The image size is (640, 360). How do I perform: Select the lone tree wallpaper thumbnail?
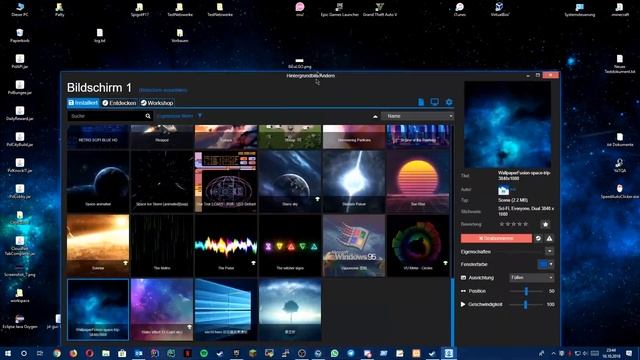pyautogui.click(x=290, y=310)
